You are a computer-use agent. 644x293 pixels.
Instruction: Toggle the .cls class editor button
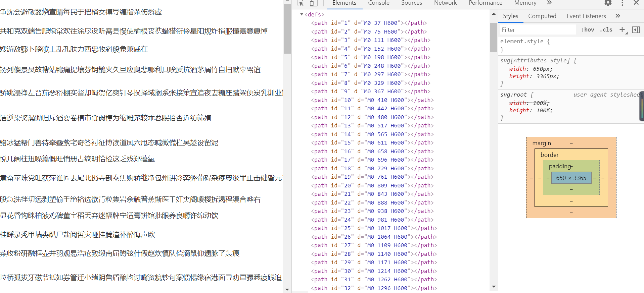606,30
